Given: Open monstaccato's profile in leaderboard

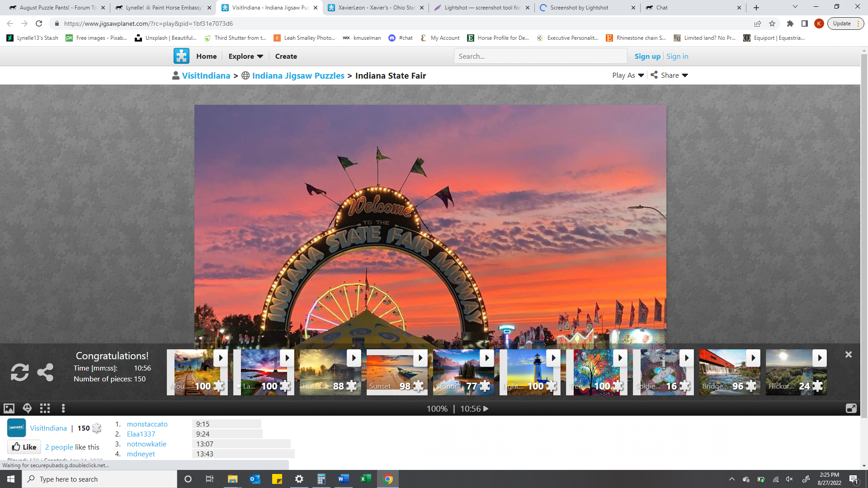Looking at the screenshot, I should click(x=147, y=424).
